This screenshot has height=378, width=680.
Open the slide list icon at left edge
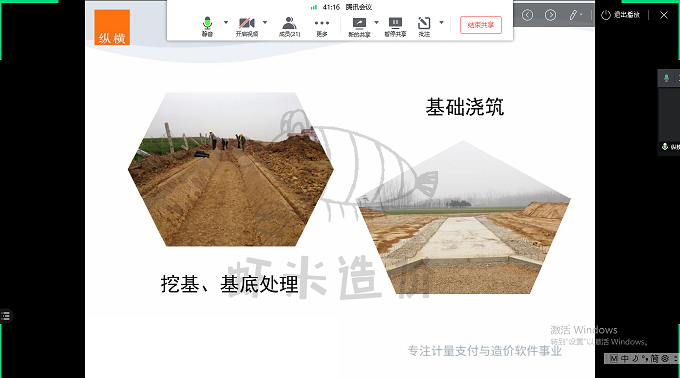click(6, 316)
